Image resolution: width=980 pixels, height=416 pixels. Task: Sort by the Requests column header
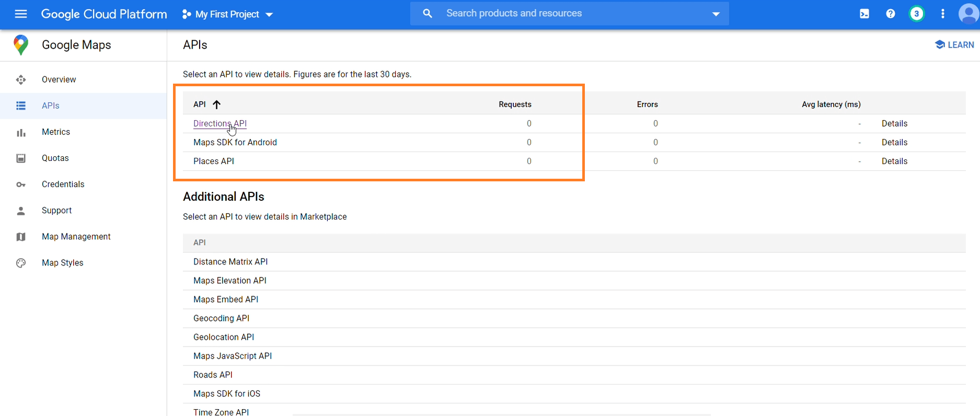click(x=515, y=105)
